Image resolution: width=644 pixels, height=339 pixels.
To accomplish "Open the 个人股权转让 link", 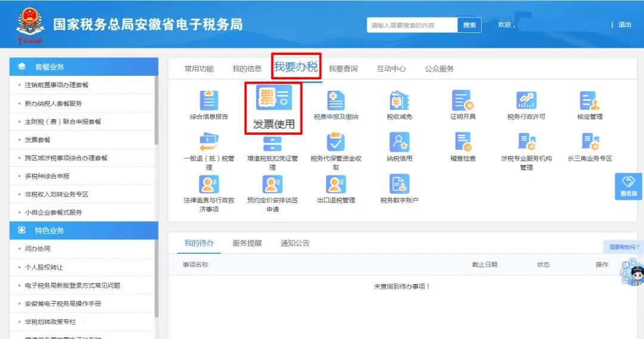I will click(44, 267).
